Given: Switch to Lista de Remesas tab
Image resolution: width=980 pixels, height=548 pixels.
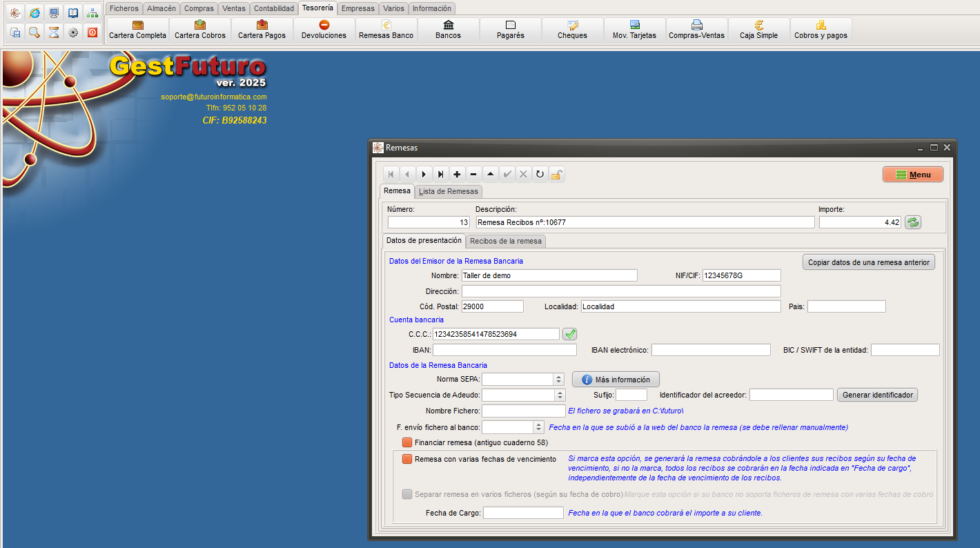Looking at the screenshot, I should tap(449, 191).
